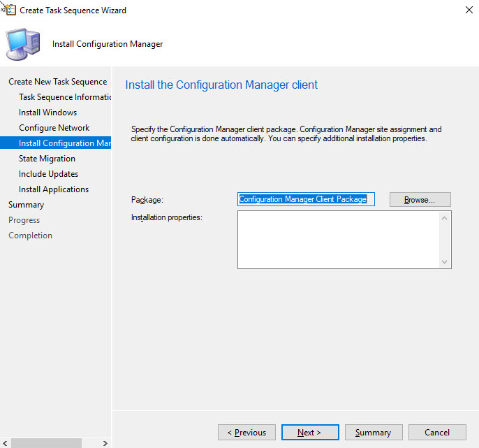Open the Include Updates step
Image resolution: width=479 pixels, height=448 pixels.
[x=48, y=174]
